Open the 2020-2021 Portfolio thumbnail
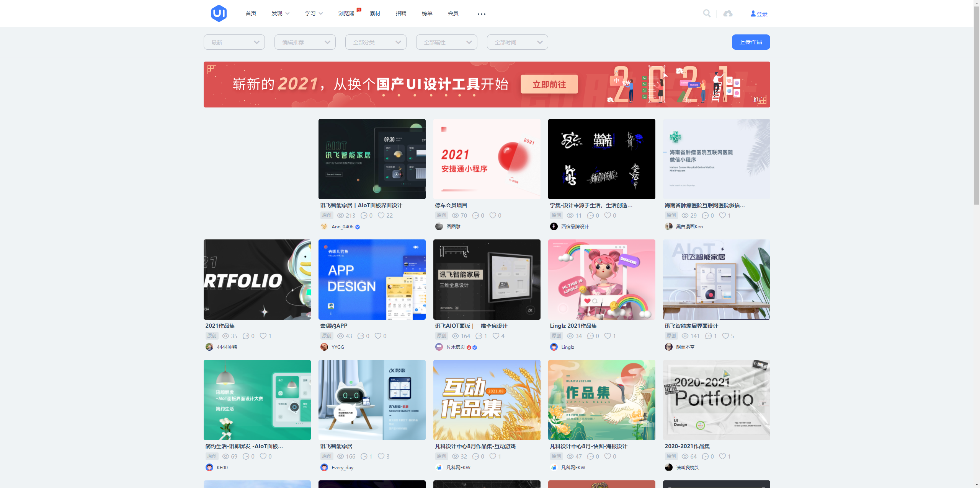980x488 pixels. (716, 400)
